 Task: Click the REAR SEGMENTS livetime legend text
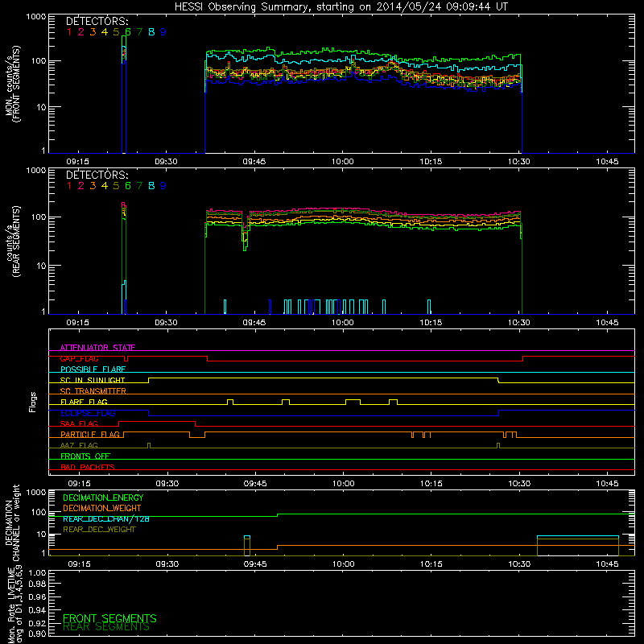click(x=106, y=627)
